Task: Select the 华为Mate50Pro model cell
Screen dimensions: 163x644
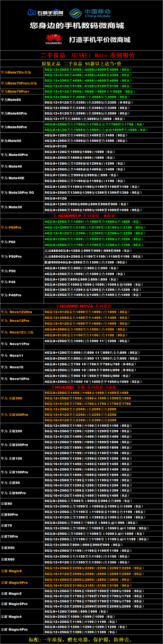Action: click(x=22, y=127)
